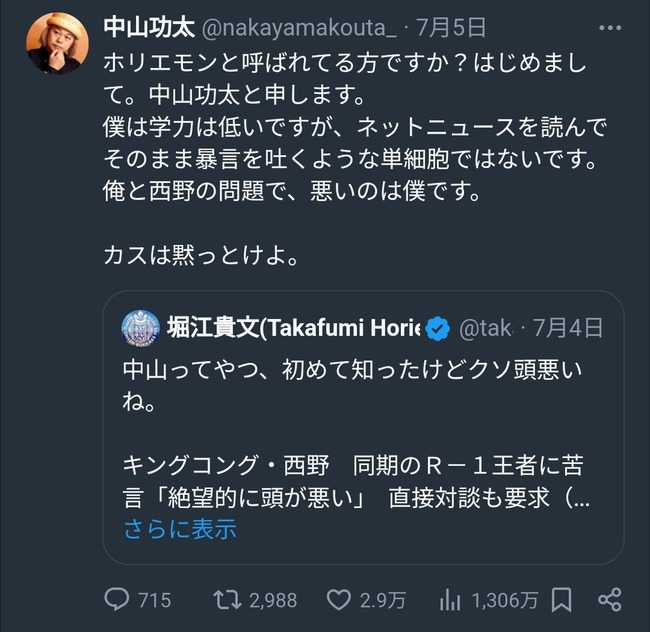Like the tweet with the heart icon

[338, 600]
